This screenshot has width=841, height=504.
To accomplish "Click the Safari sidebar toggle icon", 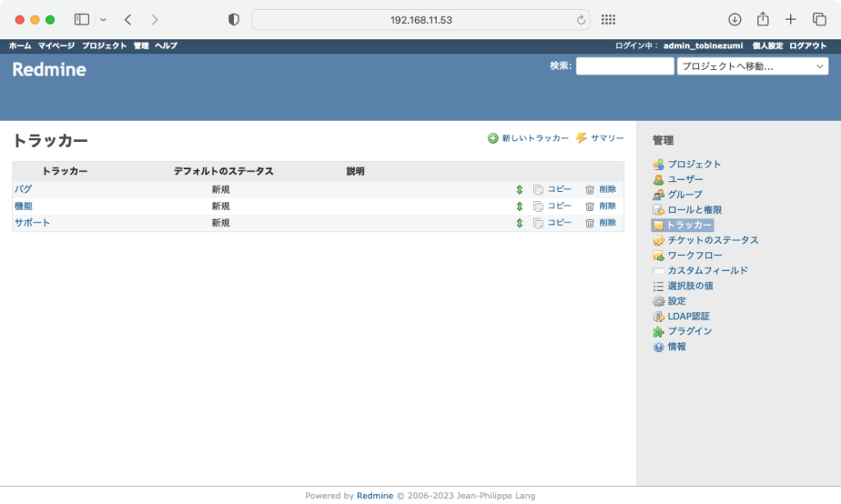I will (81, 20).
